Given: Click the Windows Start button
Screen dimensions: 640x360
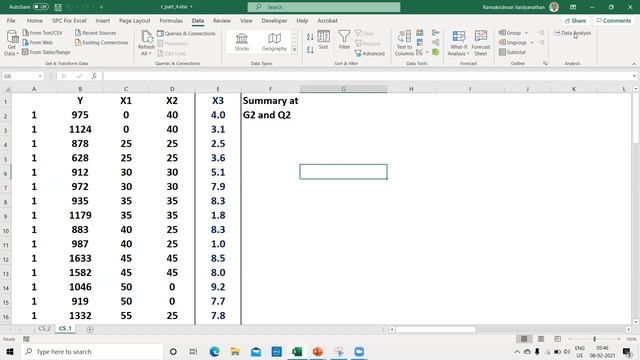Looking at the screenshot, I should 10,351.
